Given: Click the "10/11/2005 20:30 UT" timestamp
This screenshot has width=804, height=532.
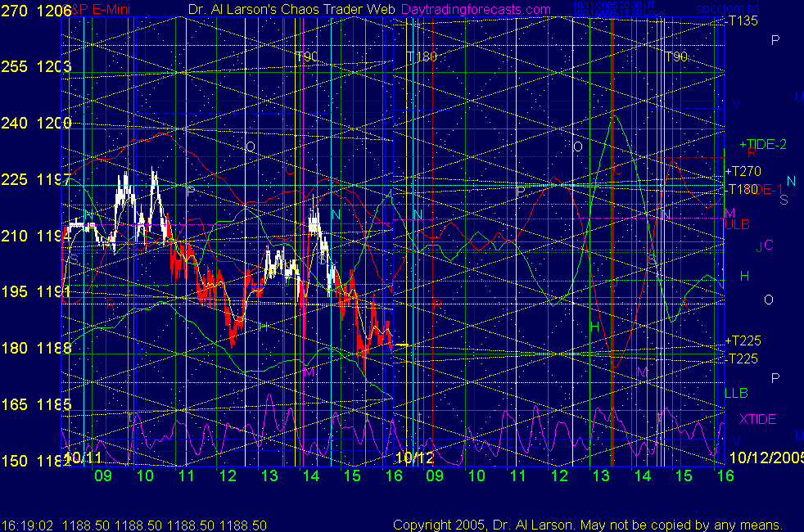Looking at the screenshot, I should click(x=614, y=5).
